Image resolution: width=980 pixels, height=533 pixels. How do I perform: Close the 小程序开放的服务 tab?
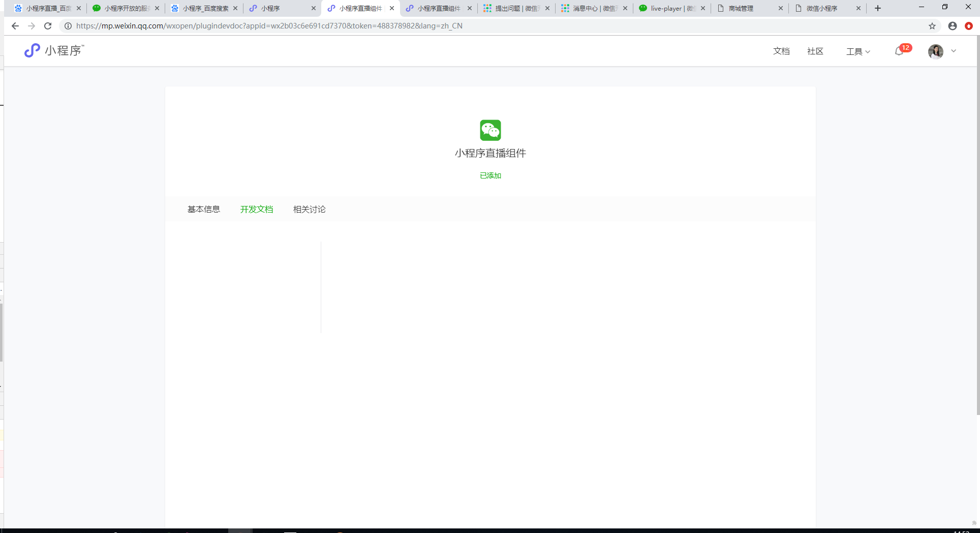click(x=157, y=8)
